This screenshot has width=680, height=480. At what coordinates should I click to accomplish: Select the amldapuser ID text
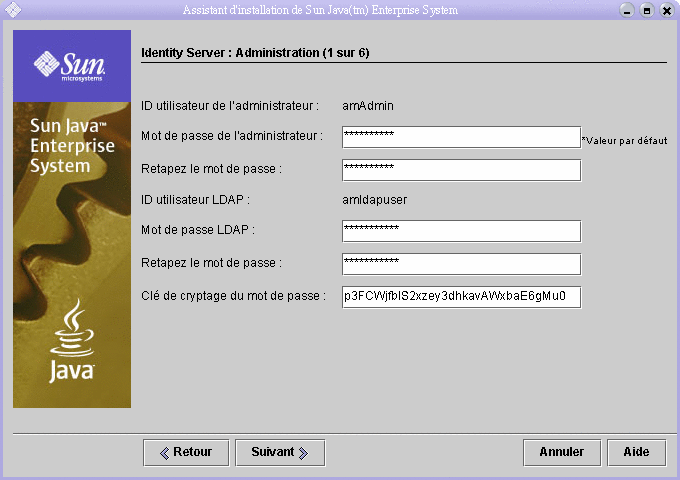click(375, 200)
